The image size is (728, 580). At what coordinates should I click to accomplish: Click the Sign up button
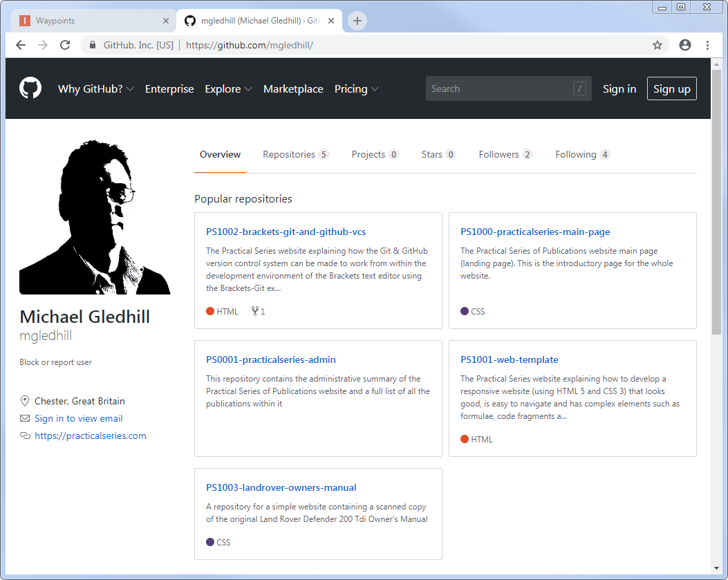672,88
